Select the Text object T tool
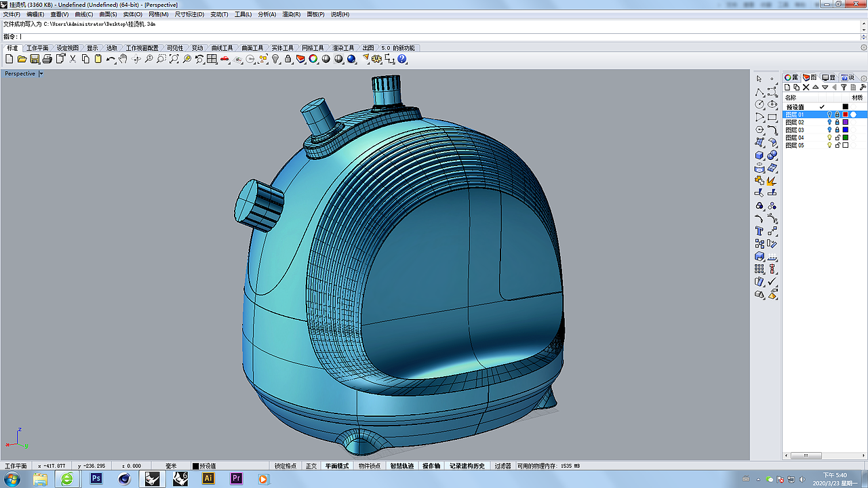The width and height of the screenshot is (868, 488). (x=759, y=231)
